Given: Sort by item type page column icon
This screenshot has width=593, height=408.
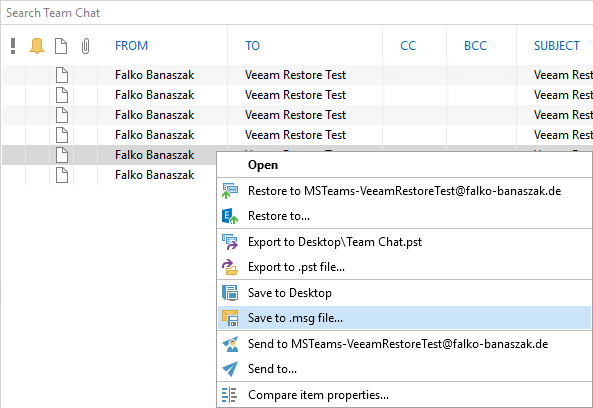Looking at the screenshot, I should pyautogui.click(x=61, y=46).
